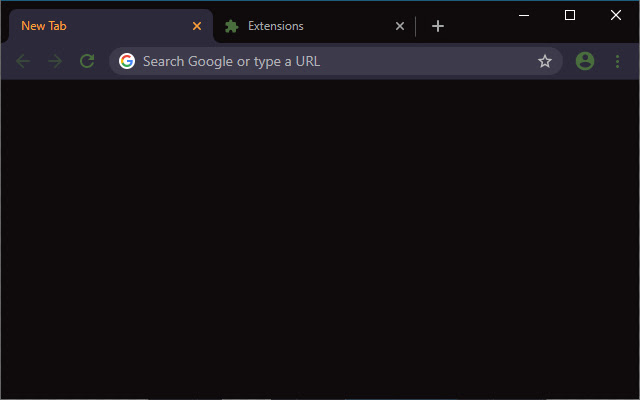Maximize the browser window
The height and width of the screenshot is (400, 640).
coord(570,15)
